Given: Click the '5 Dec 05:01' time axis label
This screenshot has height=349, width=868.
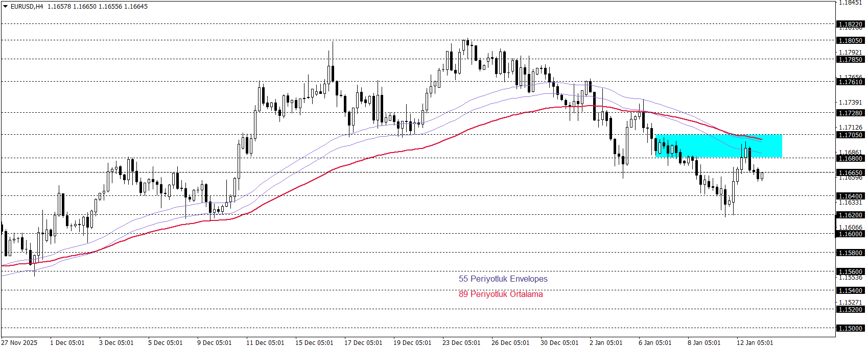Looking at the screenshot, I should click(166, 342).
